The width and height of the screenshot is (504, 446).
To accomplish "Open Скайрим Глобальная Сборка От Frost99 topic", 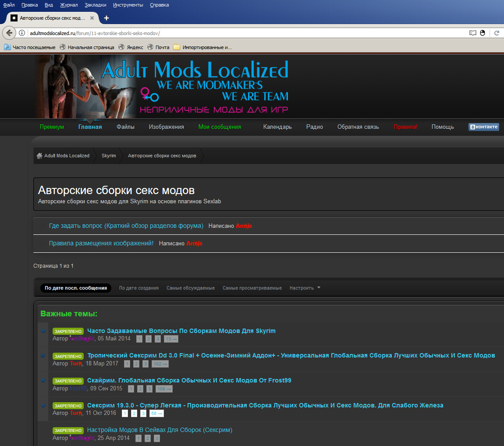I will pyautogui.click(x=189, y=380).
